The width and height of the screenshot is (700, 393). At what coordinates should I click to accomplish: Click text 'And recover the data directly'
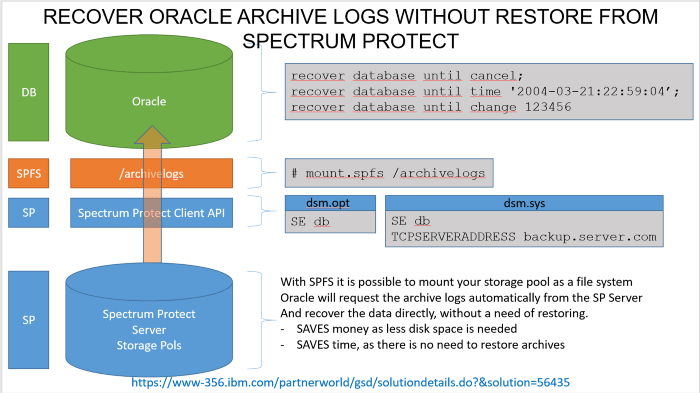(434, 314)
